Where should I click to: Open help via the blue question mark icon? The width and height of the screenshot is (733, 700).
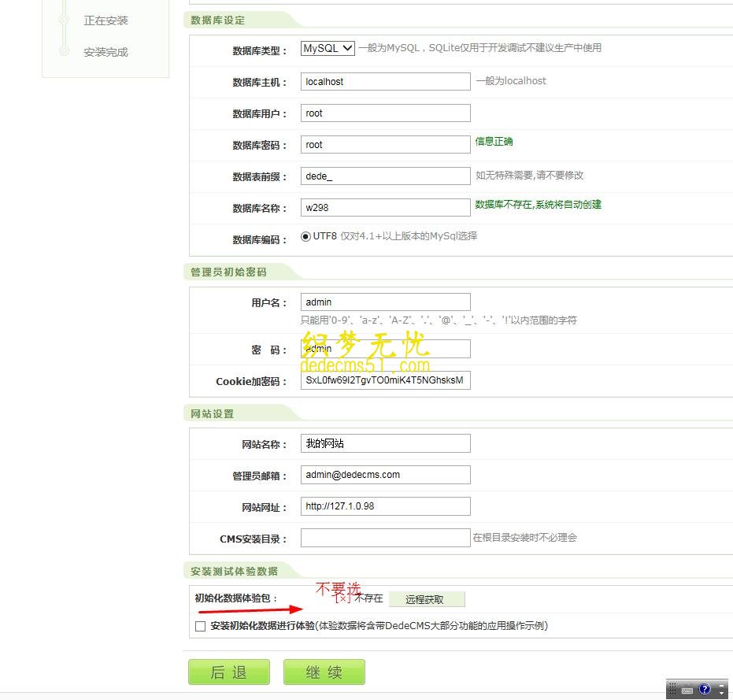pyautogui.click(x=705, y=690)
